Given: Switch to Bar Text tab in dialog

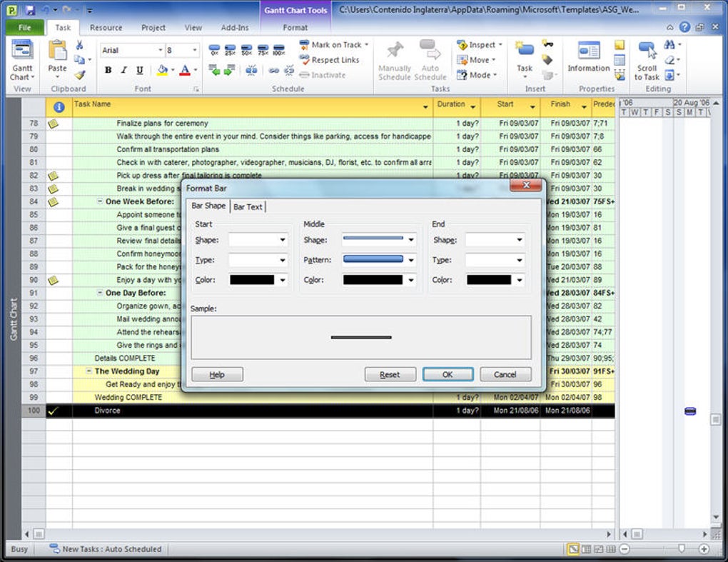Looking at the screenshot, I should (x=248, y=206).
